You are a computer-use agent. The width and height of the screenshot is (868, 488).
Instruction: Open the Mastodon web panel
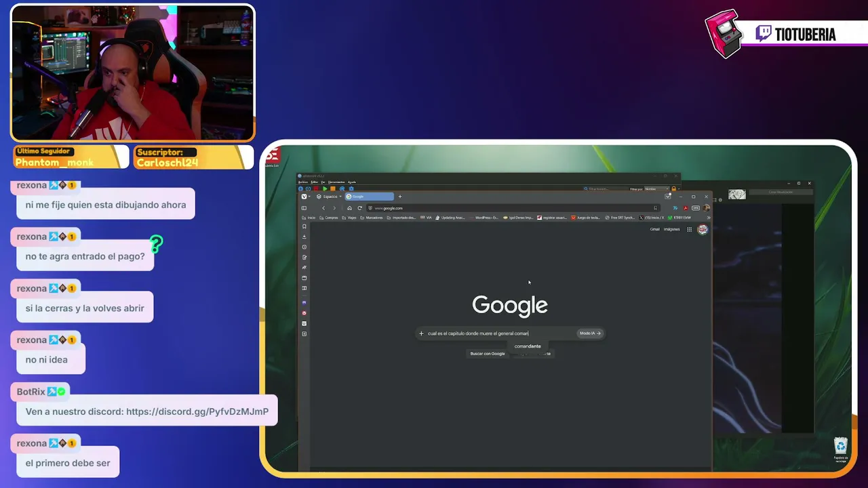click(x=304, y=302)
